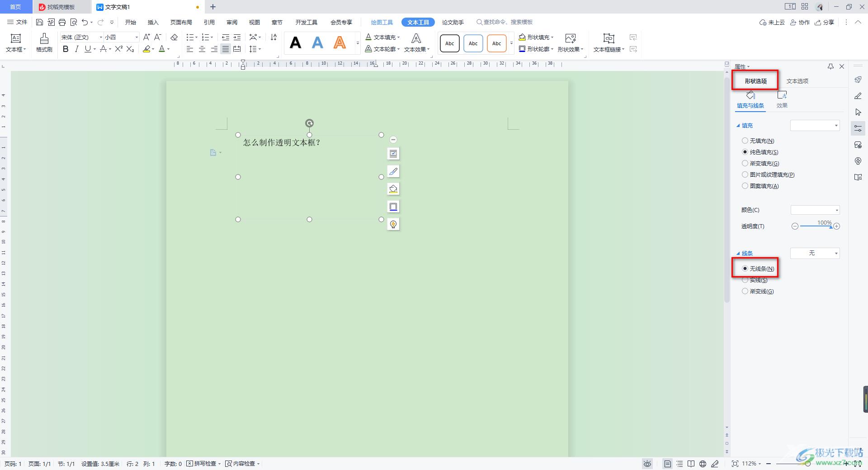Click 未上云 cloud status button
The height and width of the screenshot is (470, 868).
click(x=772, y=22)
